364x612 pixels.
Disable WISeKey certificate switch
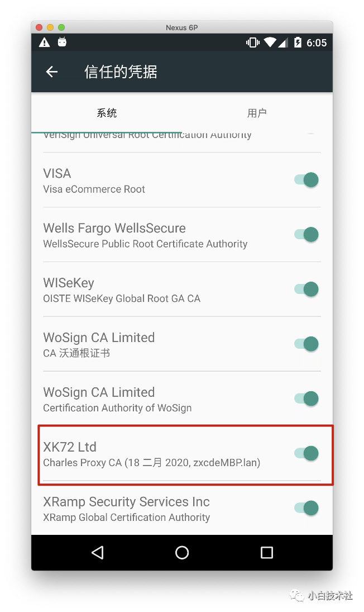pos(306,289)
